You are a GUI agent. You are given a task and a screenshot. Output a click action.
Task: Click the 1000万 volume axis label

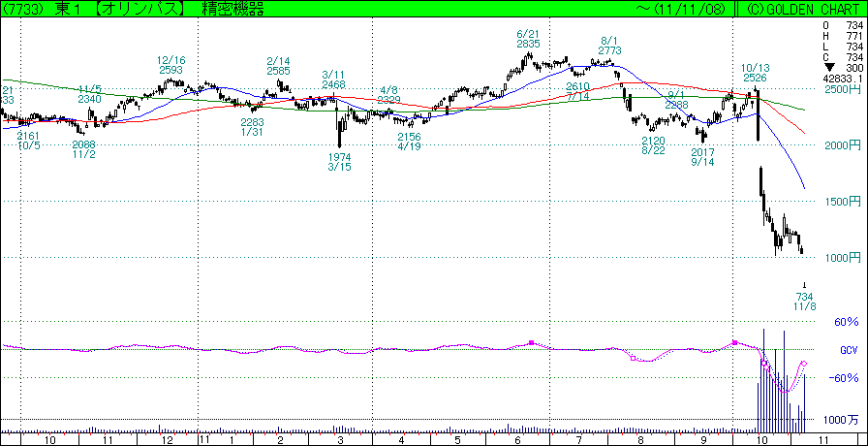pos(841,420)
